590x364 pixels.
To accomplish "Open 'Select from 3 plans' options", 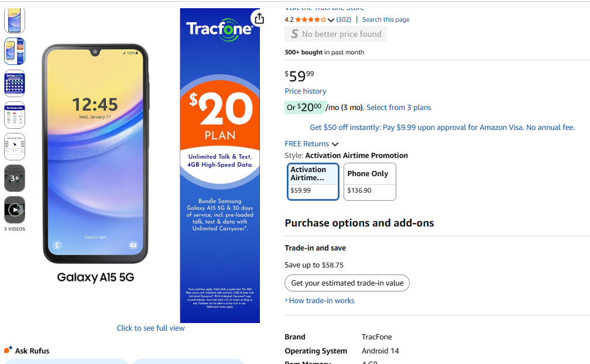I will tap(399, 108).
